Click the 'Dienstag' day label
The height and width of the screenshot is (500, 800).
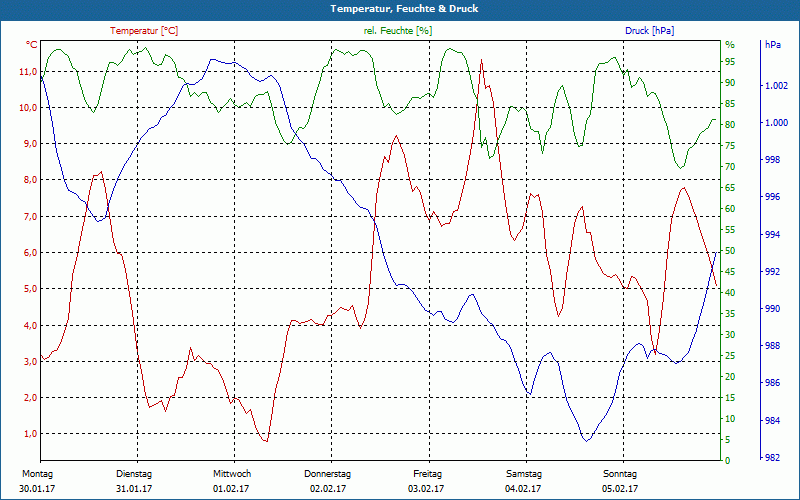tap(134, 474)
